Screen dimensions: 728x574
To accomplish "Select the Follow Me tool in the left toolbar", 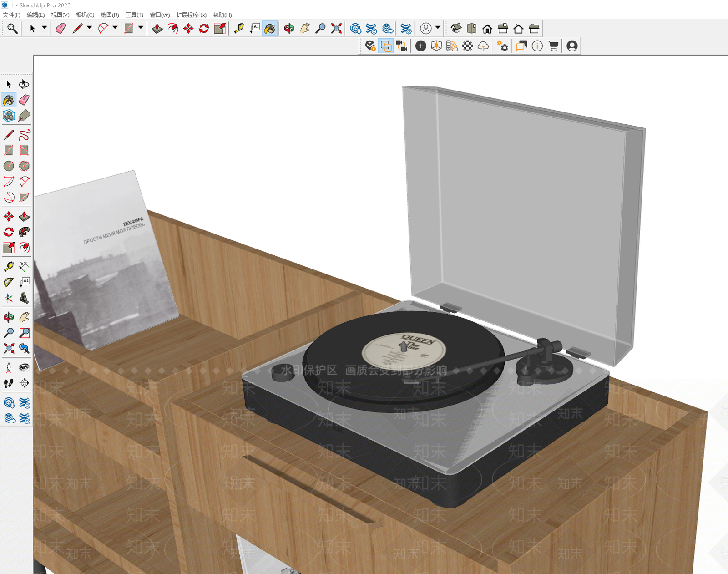I will [24, 232].
